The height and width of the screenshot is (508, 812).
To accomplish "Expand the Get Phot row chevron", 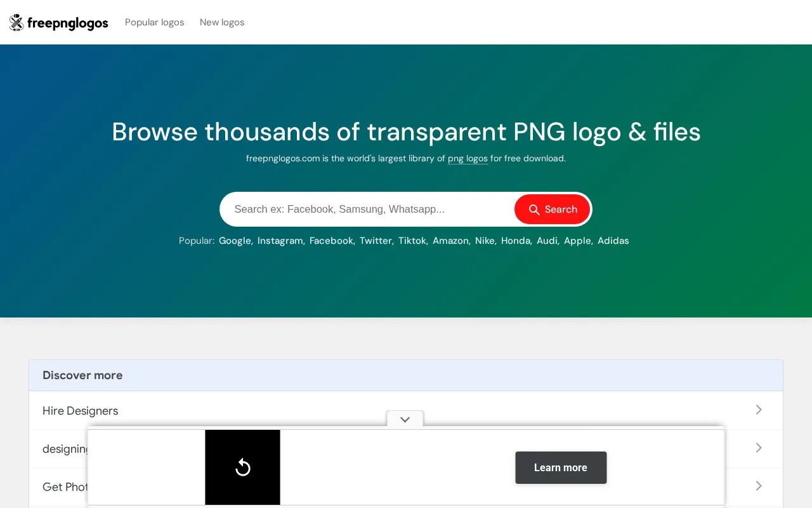I will pyautogui.click(x=759, y=486).
